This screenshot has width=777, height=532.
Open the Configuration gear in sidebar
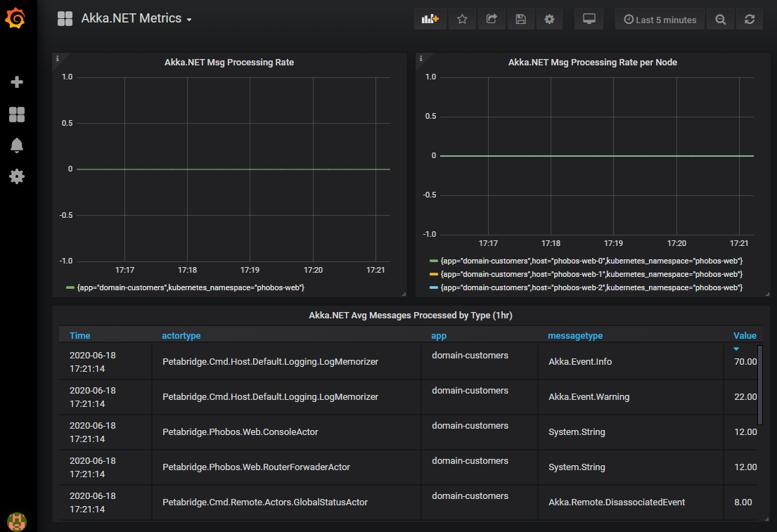tap(17, 176)
